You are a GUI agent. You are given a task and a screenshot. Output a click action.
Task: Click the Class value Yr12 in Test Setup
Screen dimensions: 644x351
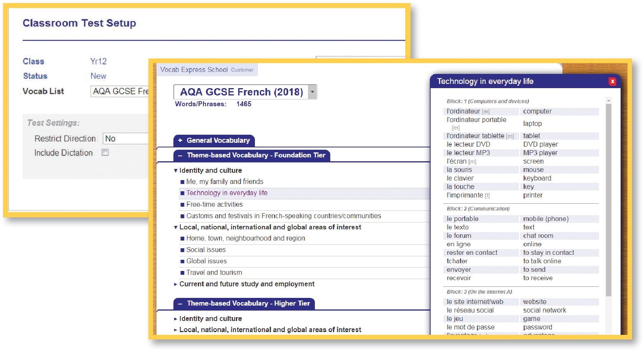98,62
